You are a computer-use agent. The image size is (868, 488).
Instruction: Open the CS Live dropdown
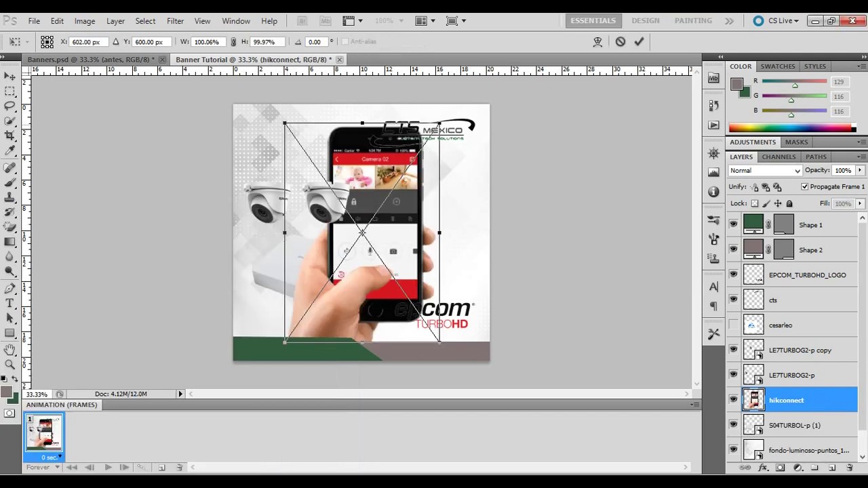pyautogui.click(x=777, y=21)
